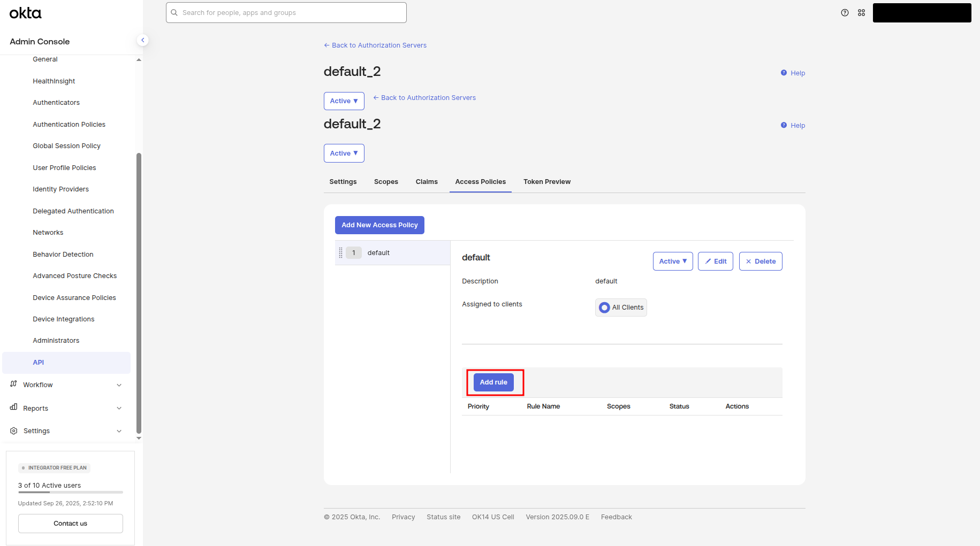Switch to the Scopes tab

tap(386, 182)
